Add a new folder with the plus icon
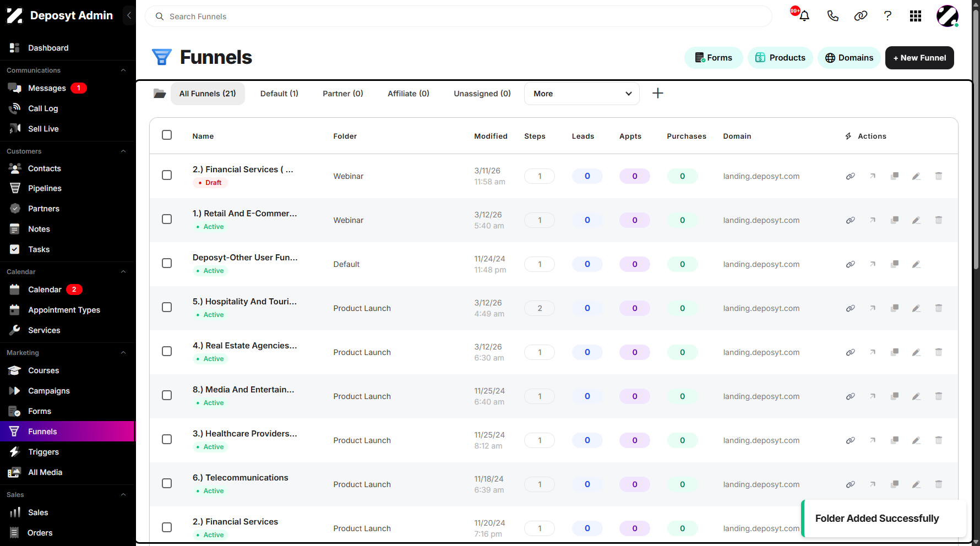Image resolution: width=980 pixels, height=546 pixels. click(x=657, y=94)
